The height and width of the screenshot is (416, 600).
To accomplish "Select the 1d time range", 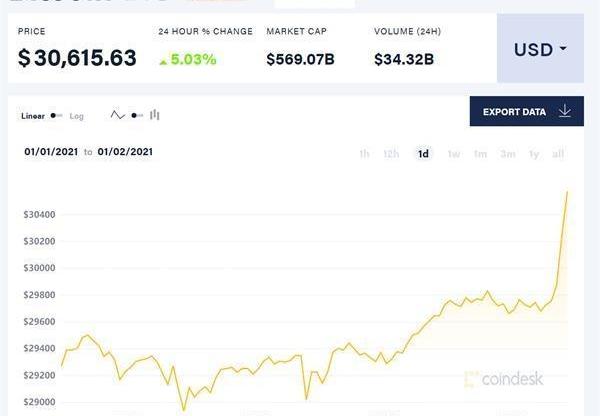I will coord(423,154).
